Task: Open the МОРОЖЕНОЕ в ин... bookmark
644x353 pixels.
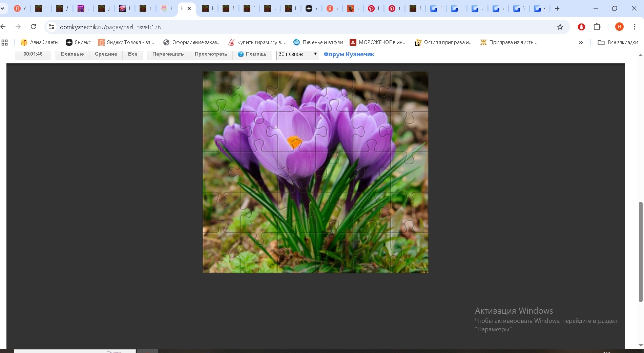Action: (x=378, y=42)
